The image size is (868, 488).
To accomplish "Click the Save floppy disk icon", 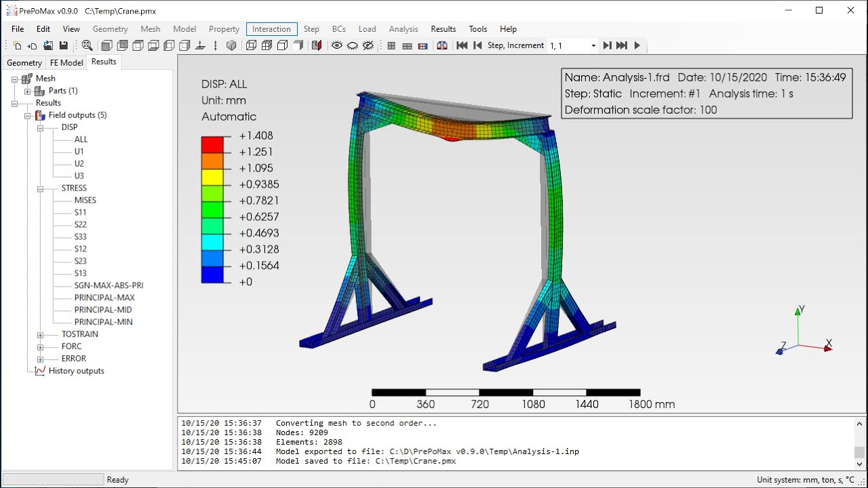I will [x=63, y=45].
